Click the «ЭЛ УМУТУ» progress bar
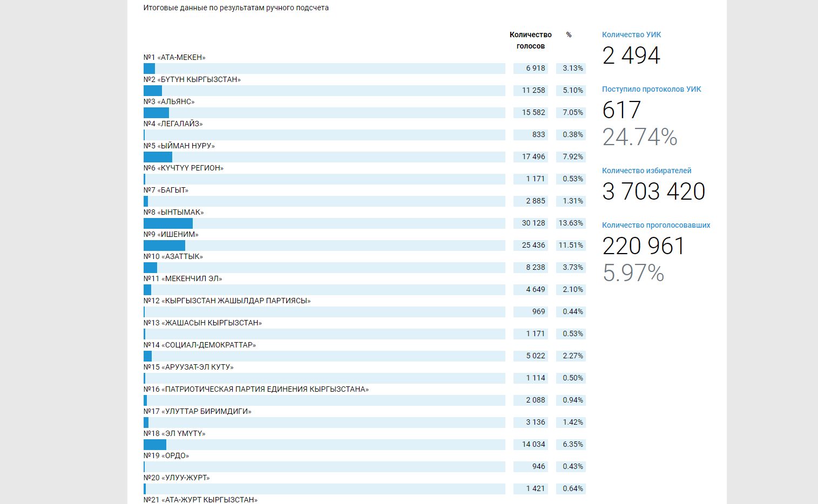Image resolution: width=818 pixels, height=504 pixels. tap(324, 445)
